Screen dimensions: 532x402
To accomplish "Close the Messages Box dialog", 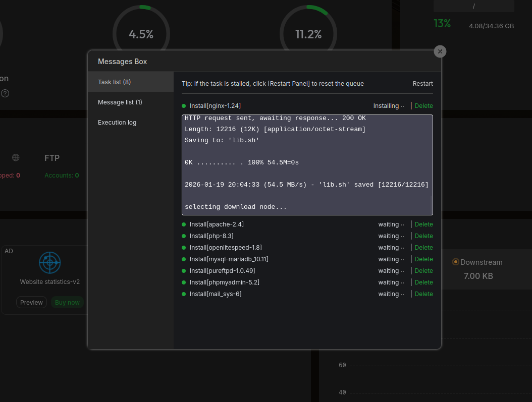I will 440,51.
